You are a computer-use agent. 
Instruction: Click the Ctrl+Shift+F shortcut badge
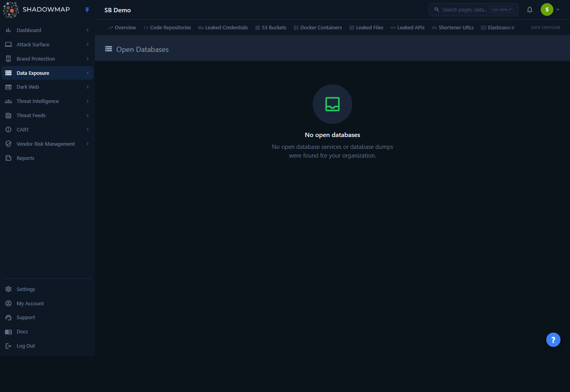[502, 10]
